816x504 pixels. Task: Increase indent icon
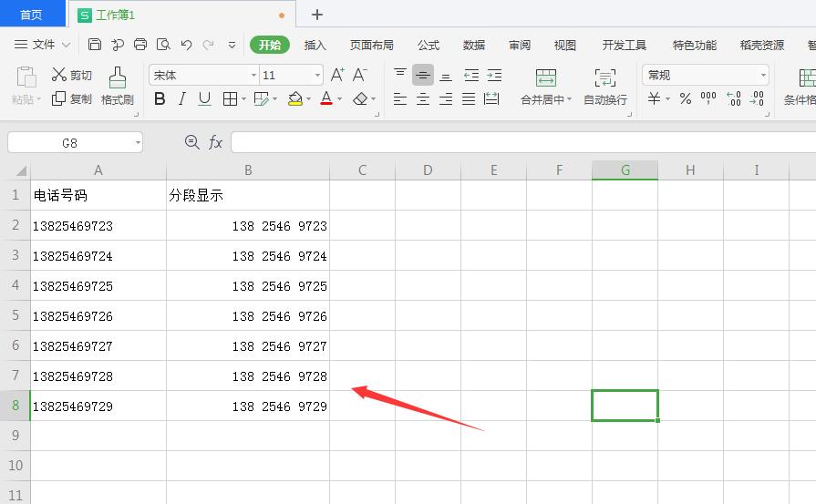(494, 75)
